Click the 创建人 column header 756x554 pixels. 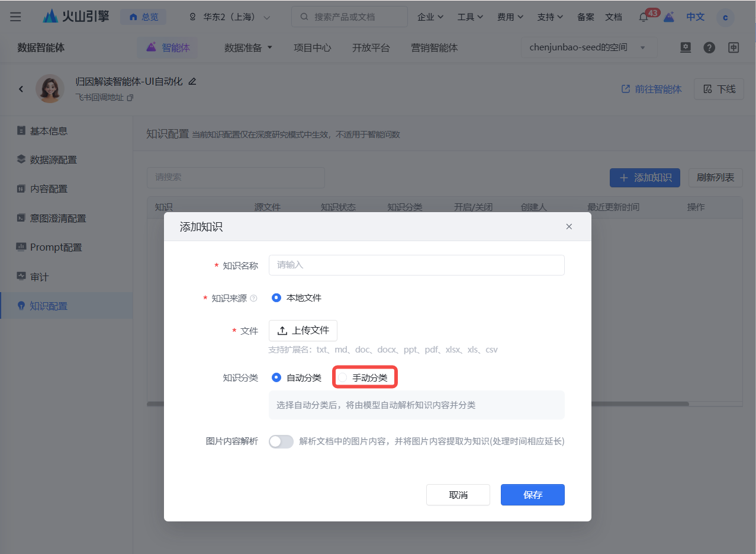point(534,207)
